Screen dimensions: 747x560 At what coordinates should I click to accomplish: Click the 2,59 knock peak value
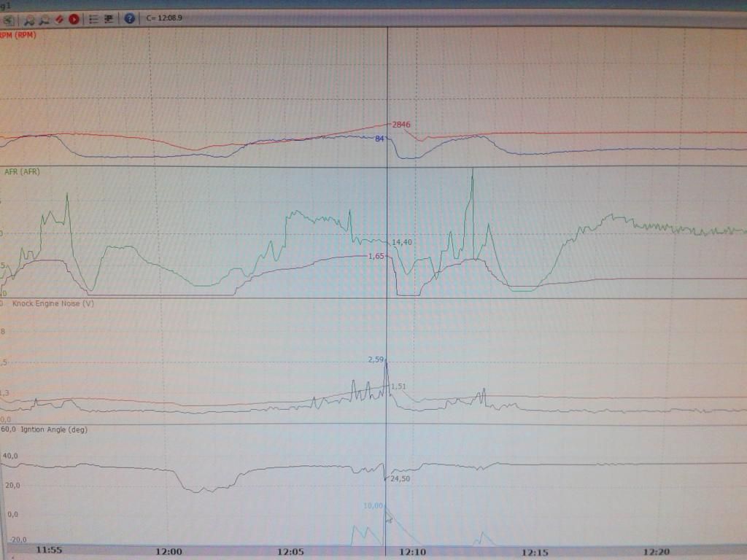[x=376, y=359]
